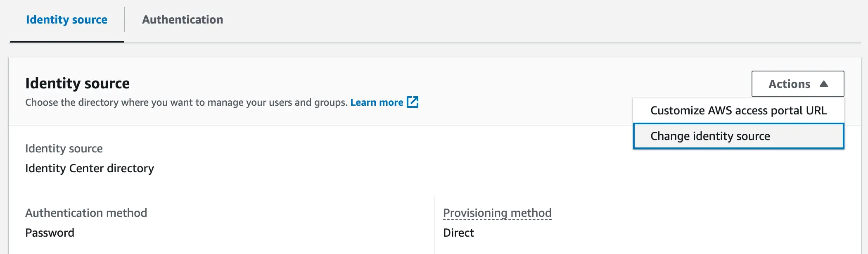Image resolution: width=868 pixels, height=254 pixels.
Task: Select the Identity source tab
Action: [x=66, y=19]
